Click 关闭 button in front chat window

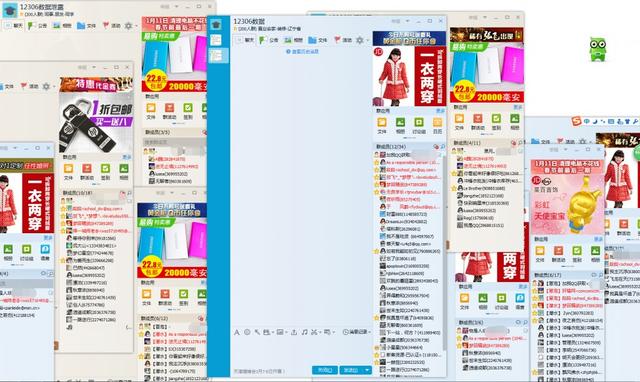coord(325,370)
